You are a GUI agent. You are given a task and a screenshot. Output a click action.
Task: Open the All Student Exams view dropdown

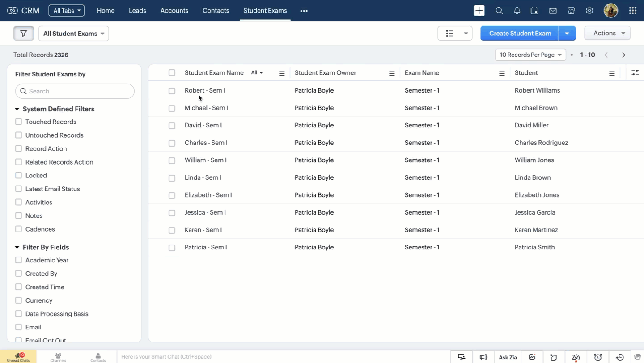click(74, 34)
